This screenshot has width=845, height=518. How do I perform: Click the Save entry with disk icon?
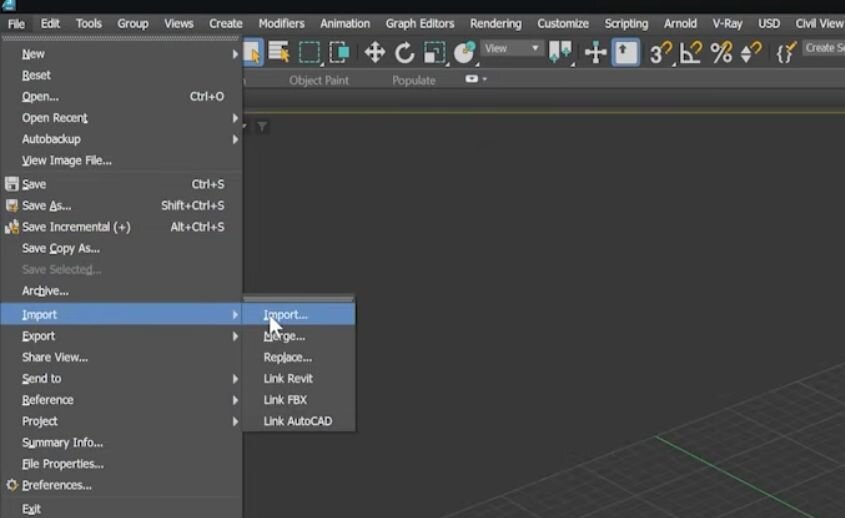pos(121,184)
